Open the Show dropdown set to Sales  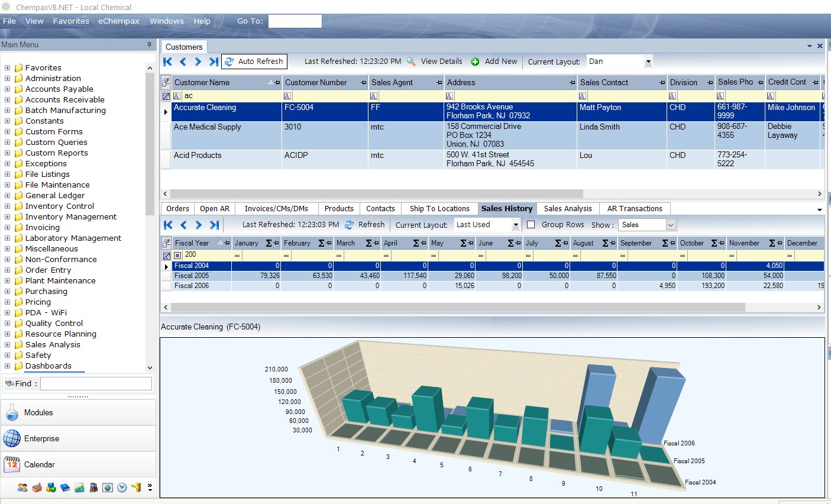coord(671,225)
